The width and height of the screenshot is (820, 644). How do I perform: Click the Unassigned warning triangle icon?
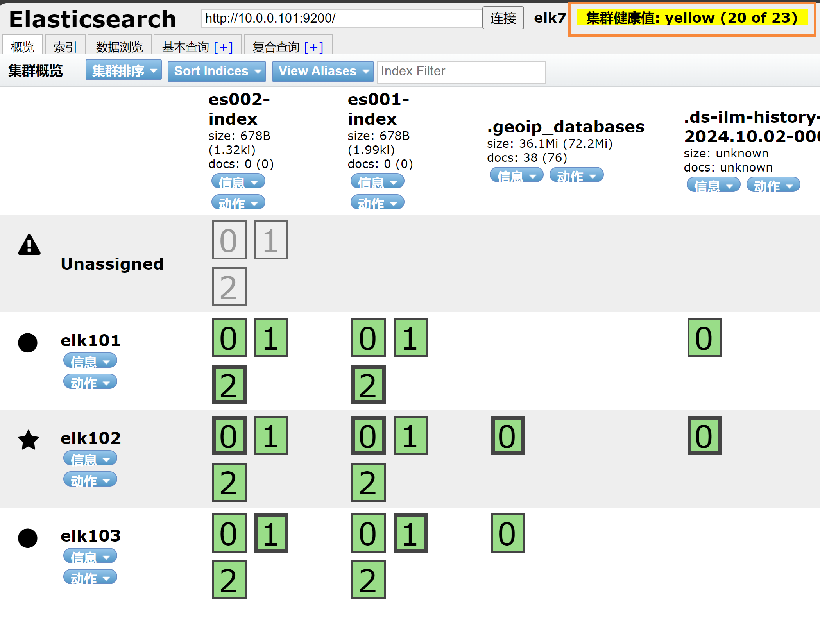(x=29, y=245)
